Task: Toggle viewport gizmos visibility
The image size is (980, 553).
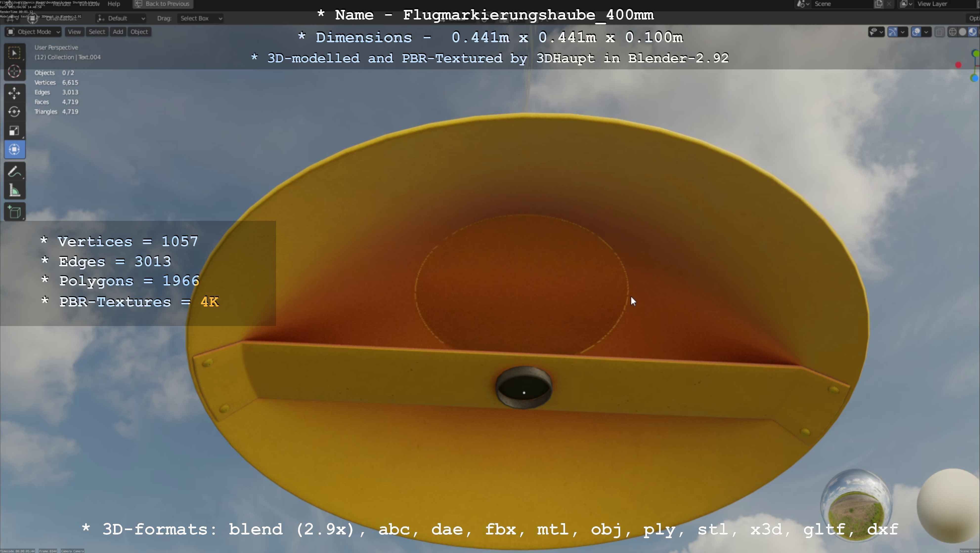Action: pos(893,32)
